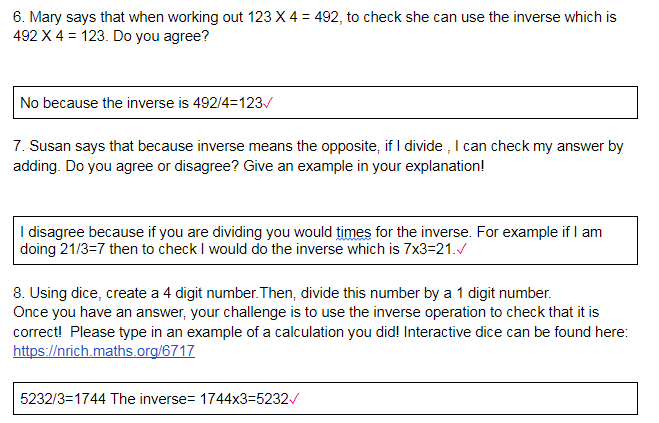Click the word "No" in the first answer
This screenshot has height=423, width=659.
(x=30, y=103)
